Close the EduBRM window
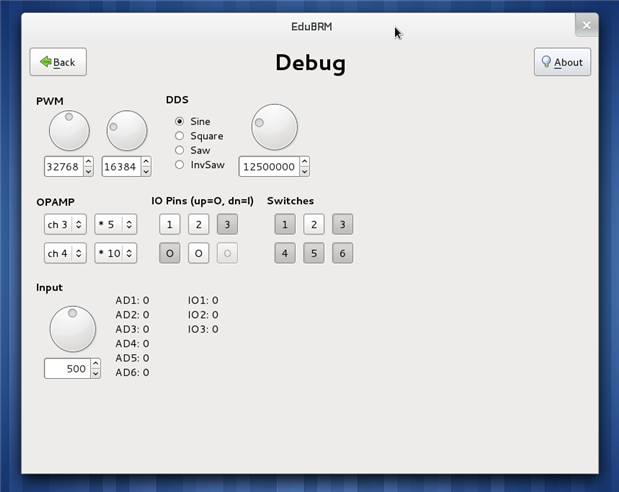This screenshot has height=492, width=619. (x=586, y=25)
